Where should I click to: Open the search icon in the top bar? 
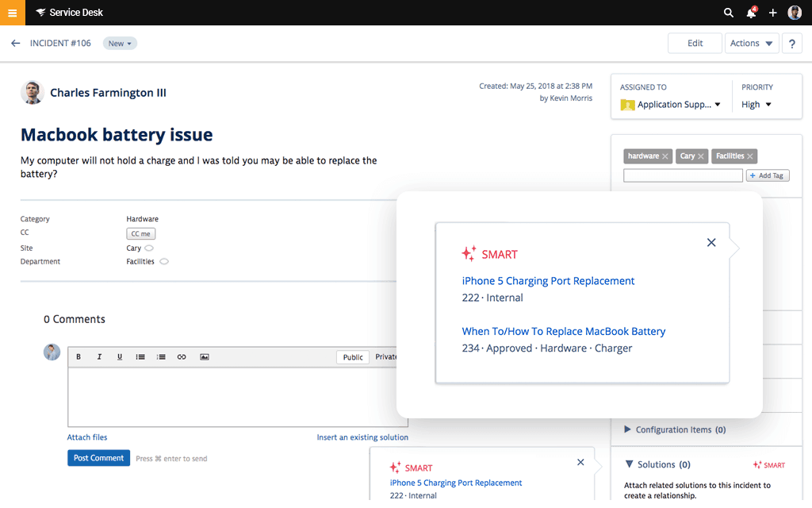pyautogui.click(x=728, y=13)
